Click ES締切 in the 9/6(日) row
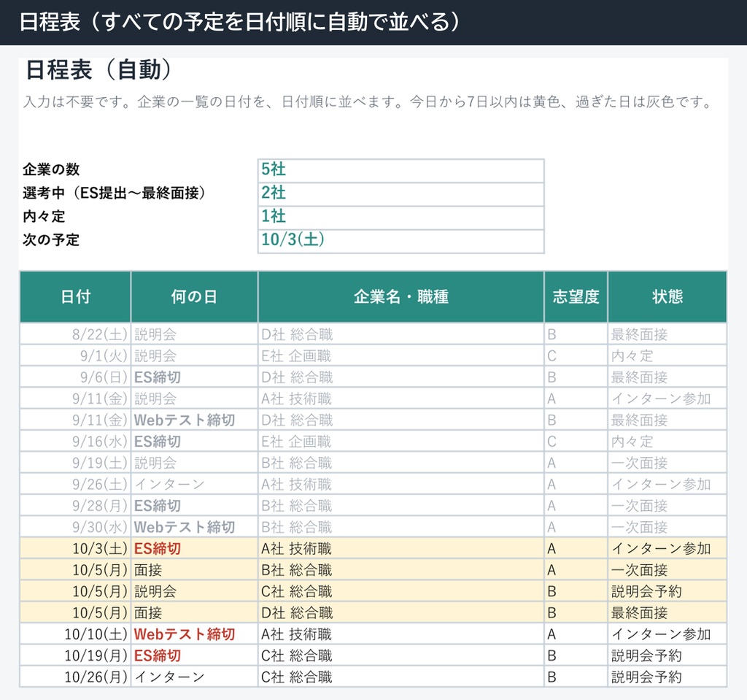This screenshot has width=747, height=700. [x=158, y=377]
